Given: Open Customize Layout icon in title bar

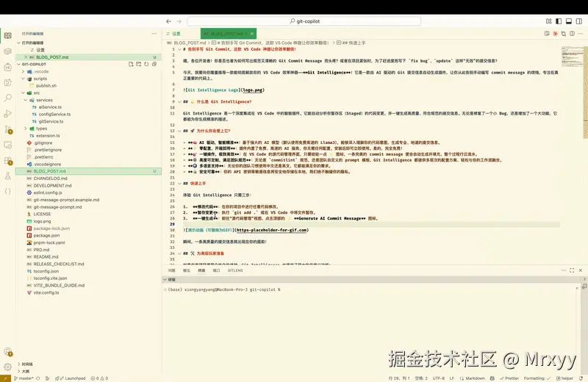Looking at the screenshot, I should coord(548,21).
